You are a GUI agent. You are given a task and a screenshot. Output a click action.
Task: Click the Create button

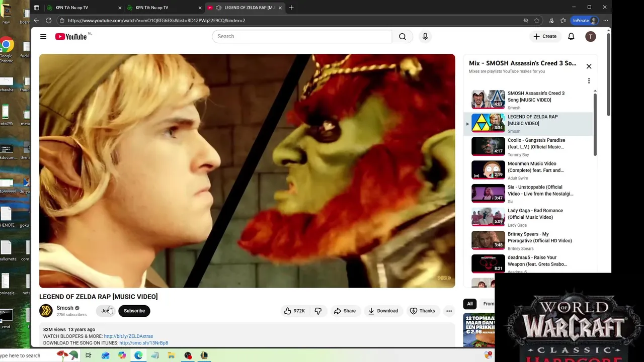pyautogui.click(x=545, y=36)
